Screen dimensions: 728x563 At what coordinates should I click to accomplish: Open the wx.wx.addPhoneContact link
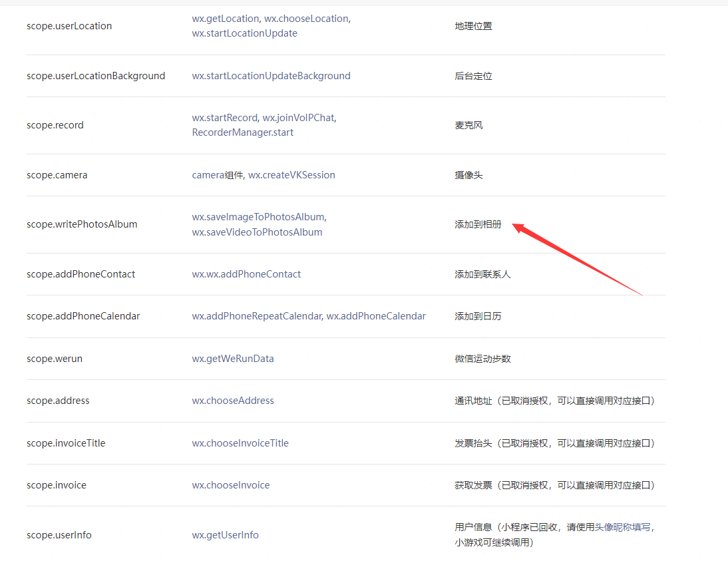(246, 274)
